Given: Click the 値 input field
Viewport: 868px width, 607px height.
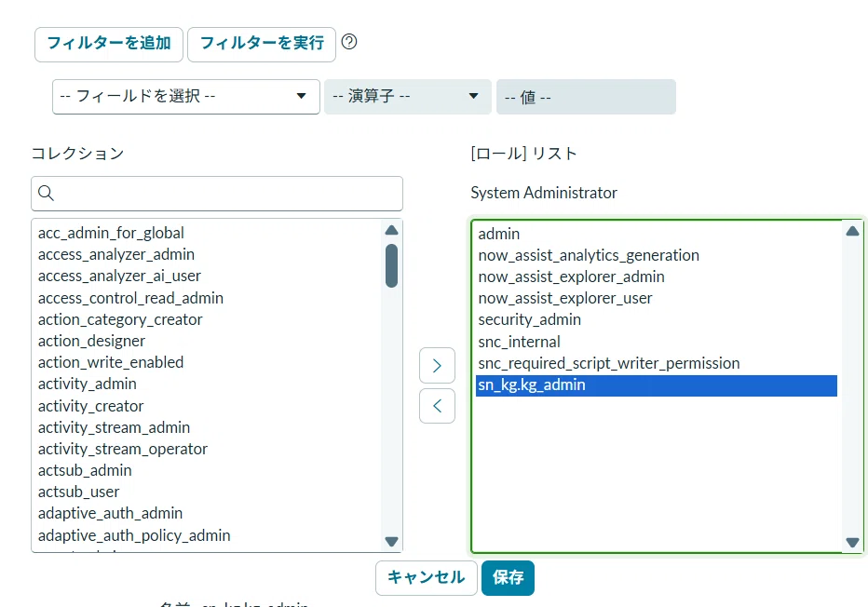Looking at the screenshot, I should 586,97.
